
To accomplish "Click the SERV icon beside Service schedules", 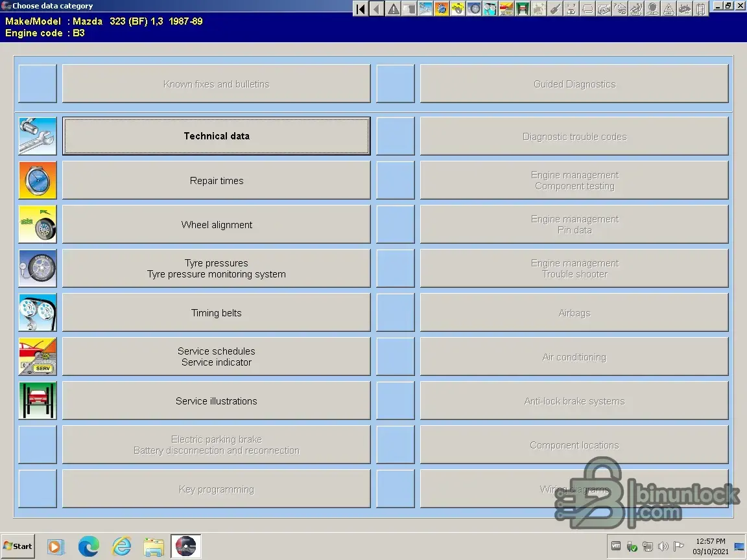I will (x=38, y=356).
